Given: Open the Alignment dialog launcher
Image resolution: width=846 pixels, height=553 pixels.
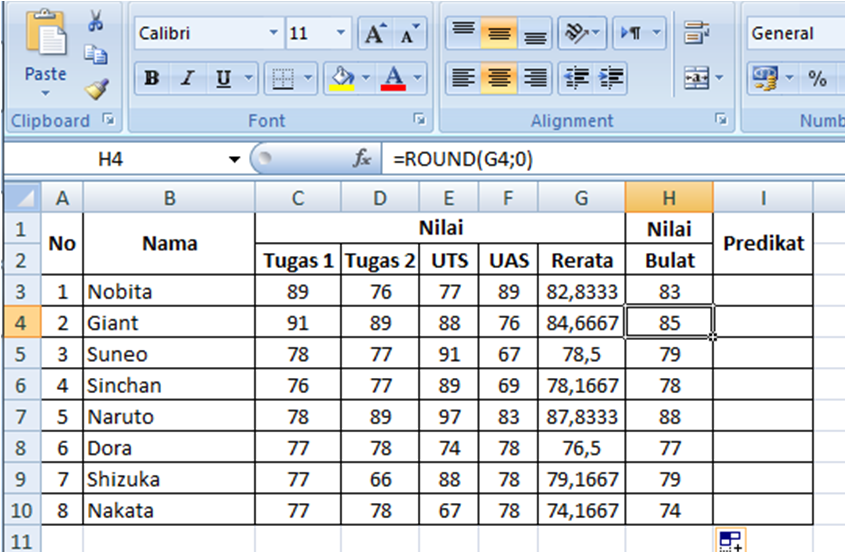Looking at the screenshot, I should [721, 119].
